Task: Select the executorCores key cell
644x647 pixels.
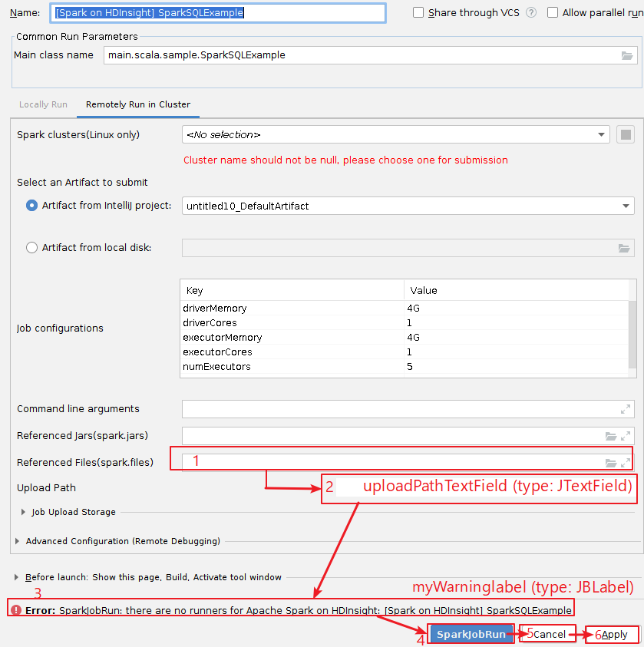Action: [292, 352]
